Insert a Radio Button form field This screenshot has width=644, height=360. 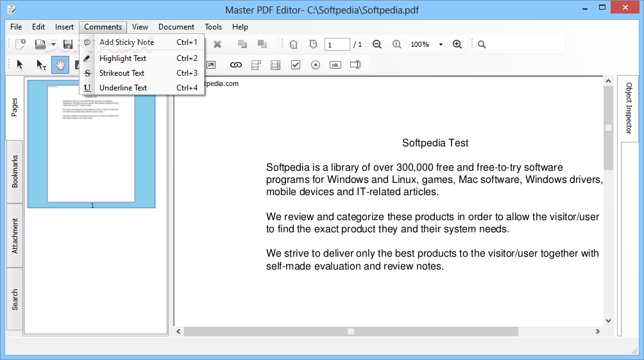(316, 65)
